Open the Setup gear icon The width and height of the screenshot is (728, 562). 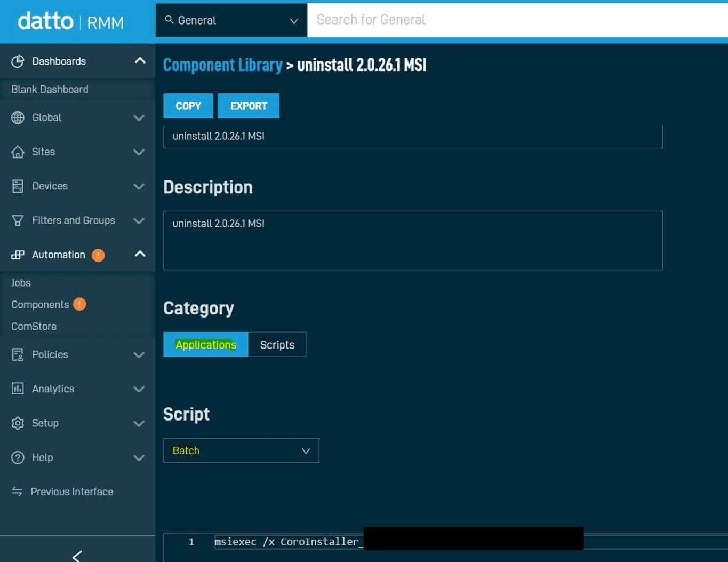[18, 423]
